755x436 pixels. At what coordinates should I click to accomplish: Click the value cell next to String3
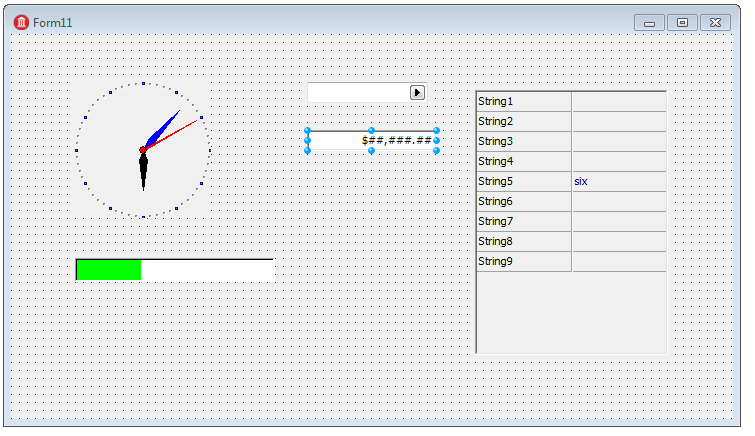click(x=619, y=142)
